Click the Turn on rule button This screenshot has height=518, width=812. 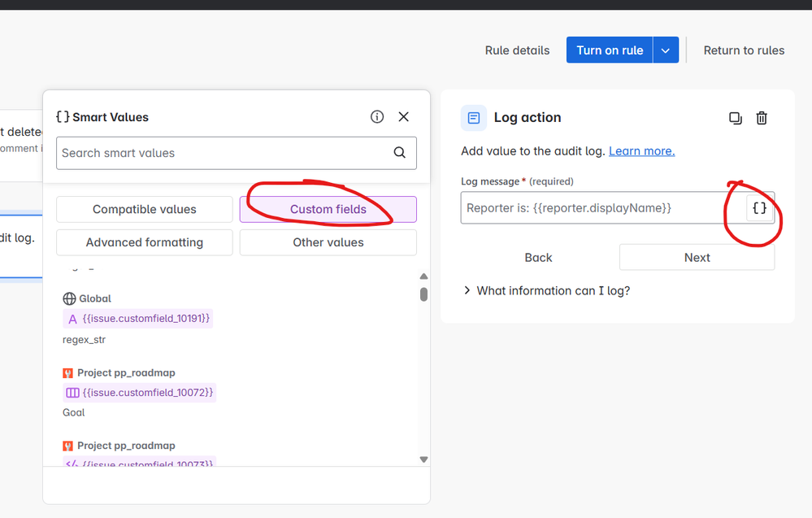click(610, 50)
